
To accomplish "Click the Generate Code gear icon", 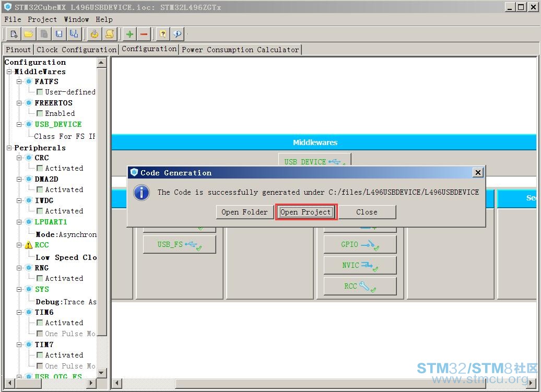I will 94,34.
